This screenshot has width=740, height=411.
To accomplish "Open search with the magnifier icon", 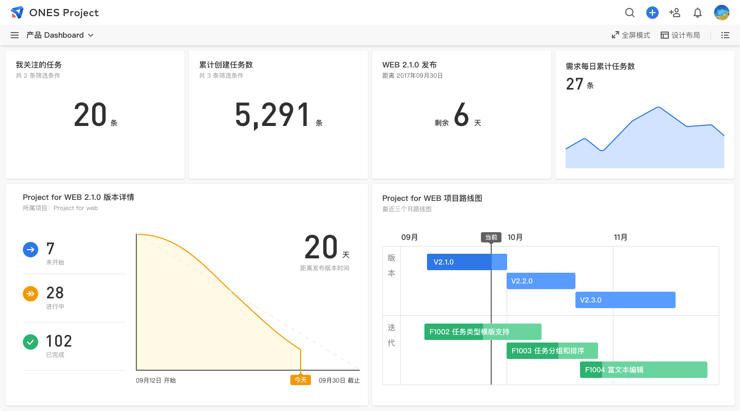I will (629, 13).
